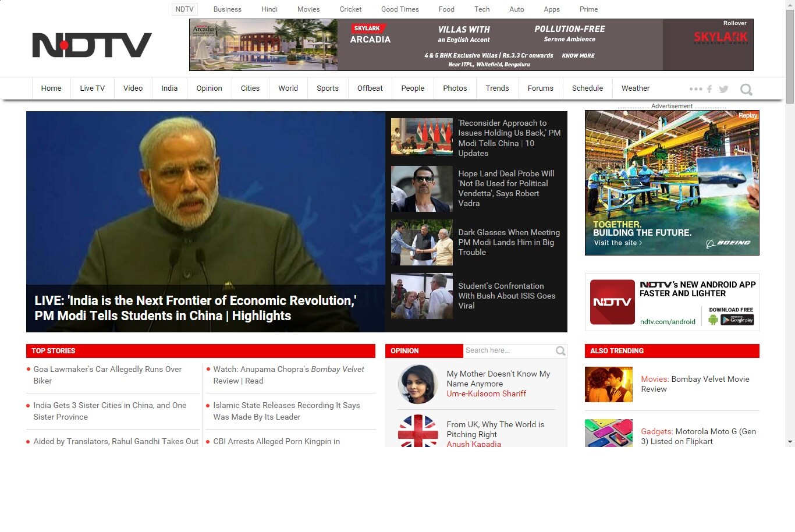The height and width of the screenshot is (532, 795).
Task: Go to the Video section
Action: pyautogui.click(x=133, y=88)
